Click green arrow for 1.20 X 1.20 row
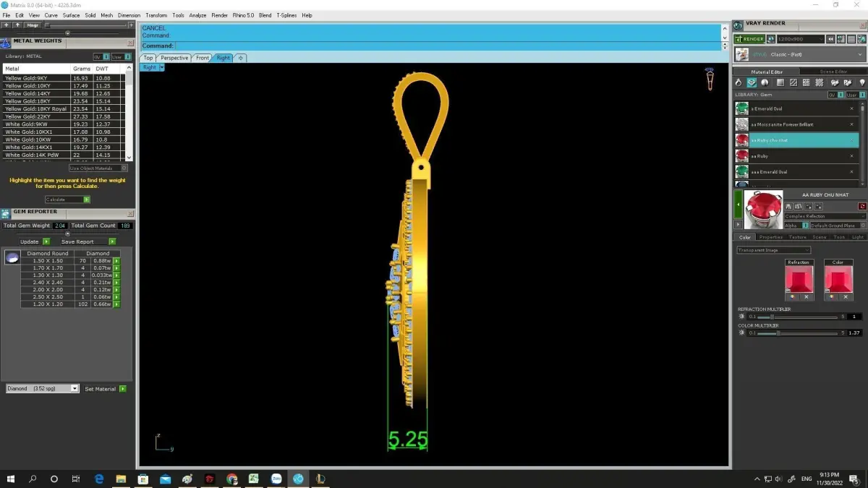Viewport: 868px width, 488px height. 116,304
